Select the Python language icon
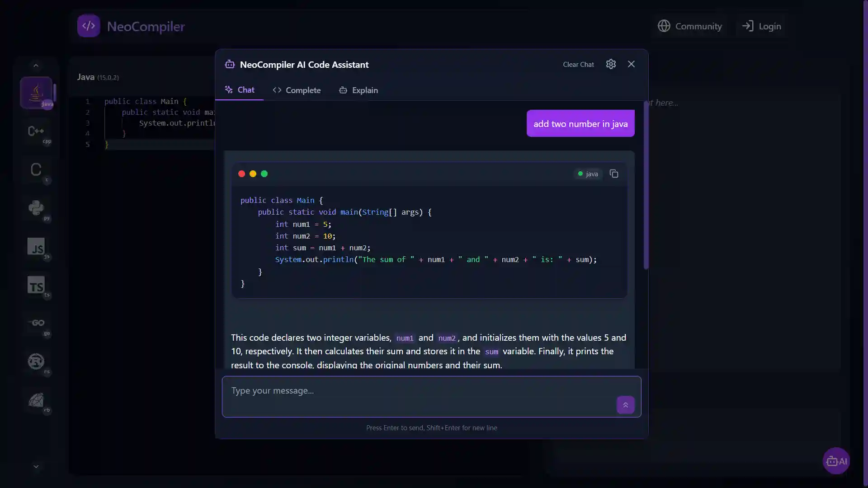 36,208
